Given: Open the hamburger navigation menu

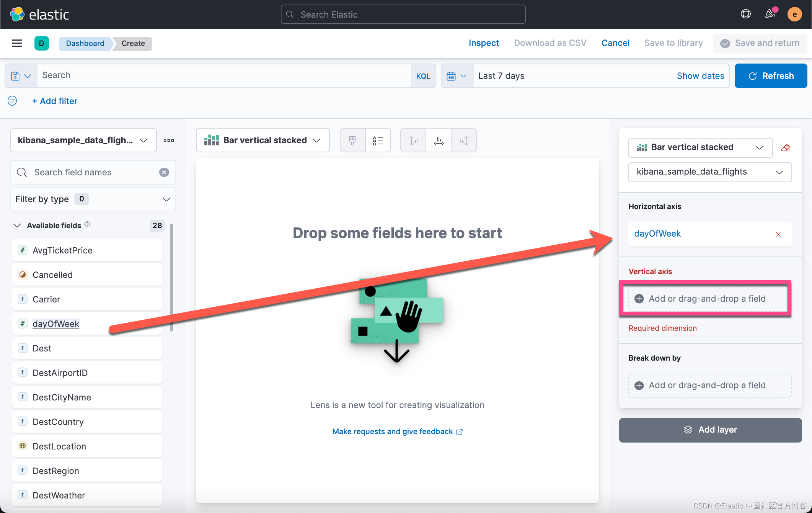Looking at the screenshot, I should point(17,43).
